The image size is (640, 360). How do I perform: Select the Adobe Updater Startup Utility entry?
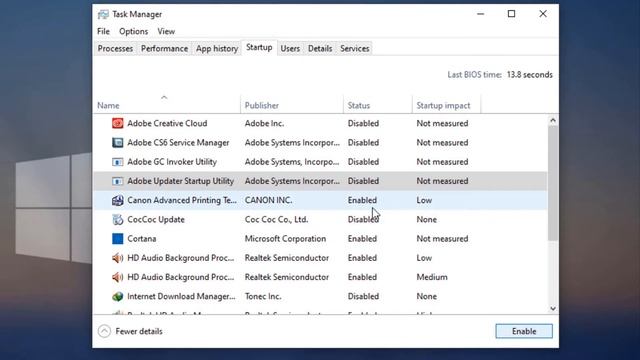(x=180, y=181)
